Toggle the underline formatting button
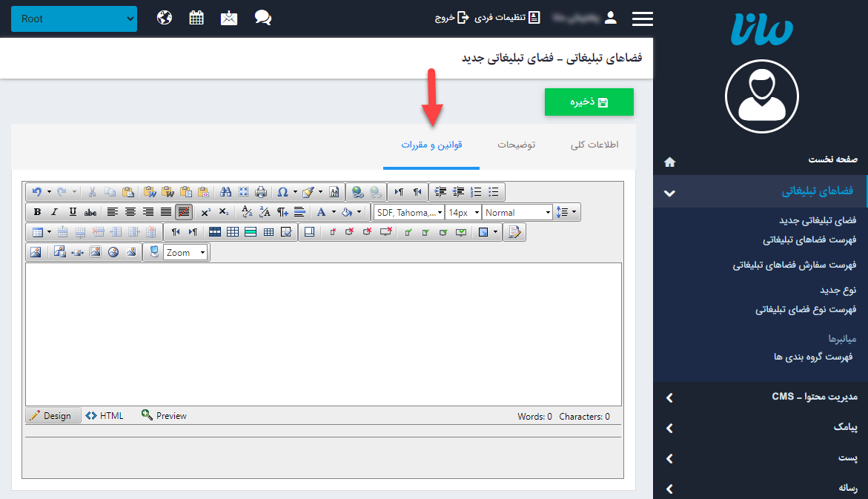This screenshot has width=868, height=499. [x=73, y=212]
